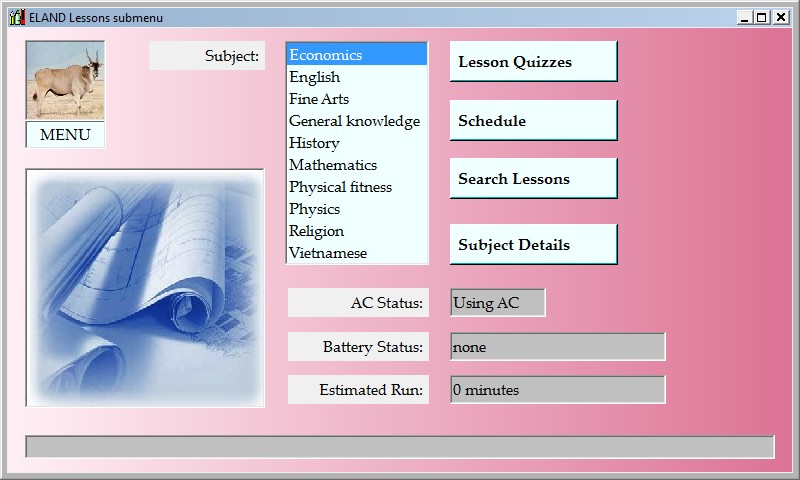
Task: Click the eland antelope MENU image
Action: 65,82
